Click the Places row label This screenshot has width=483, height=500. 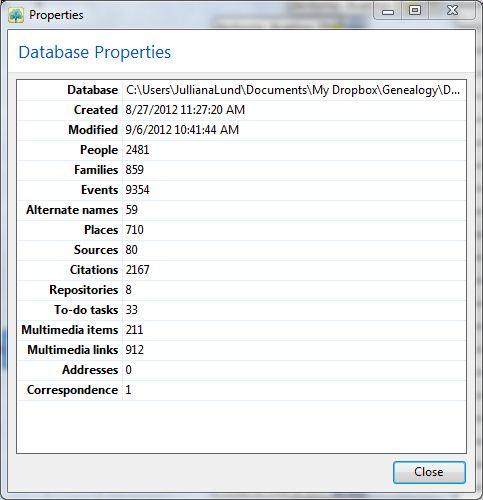coord(101,230)
